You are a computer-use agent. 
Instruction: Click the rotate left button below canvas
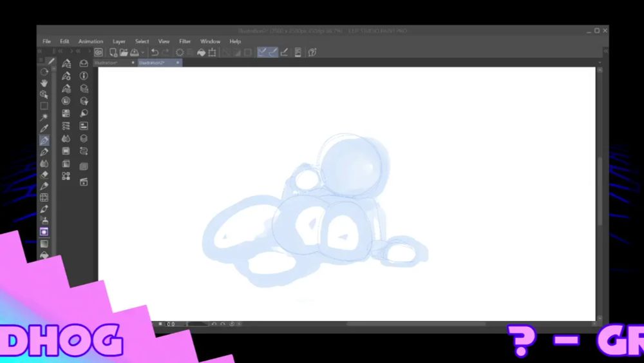[214, 324]
